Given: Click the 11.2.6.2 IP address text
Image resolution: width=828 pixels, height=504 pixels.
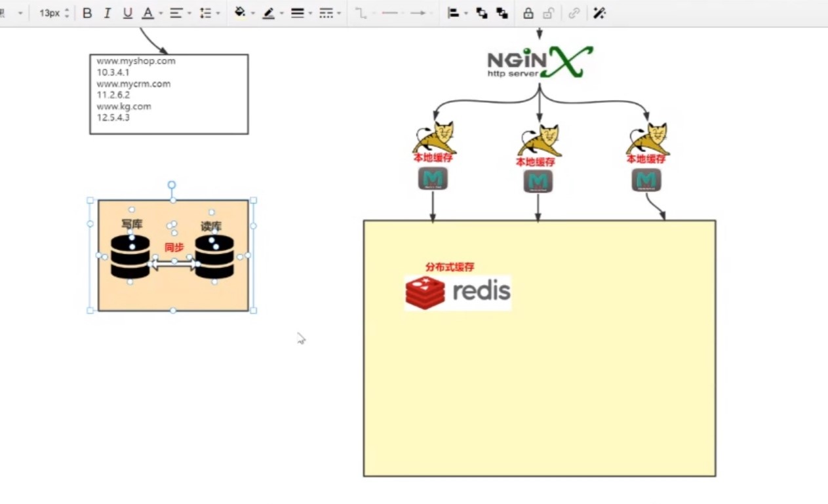Looking at the screenshot, I should pyautogui.click(x=113, y=95).
